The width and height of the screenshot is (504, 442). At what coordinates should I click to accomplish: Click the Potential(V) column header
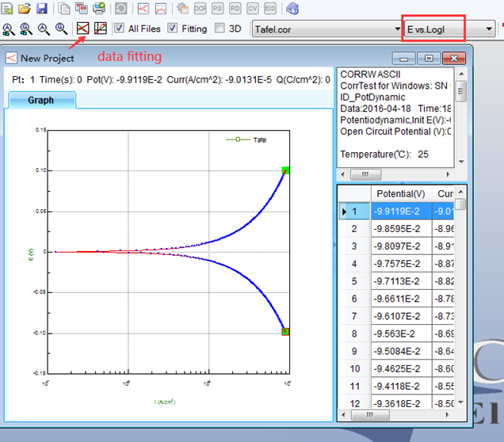coord(401,194)
